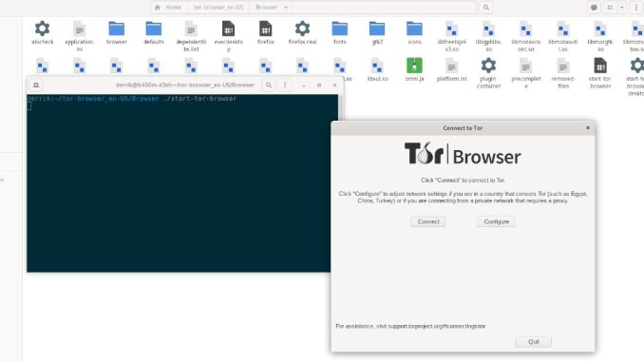
Task: Close the terminal window
Action: 334,86
